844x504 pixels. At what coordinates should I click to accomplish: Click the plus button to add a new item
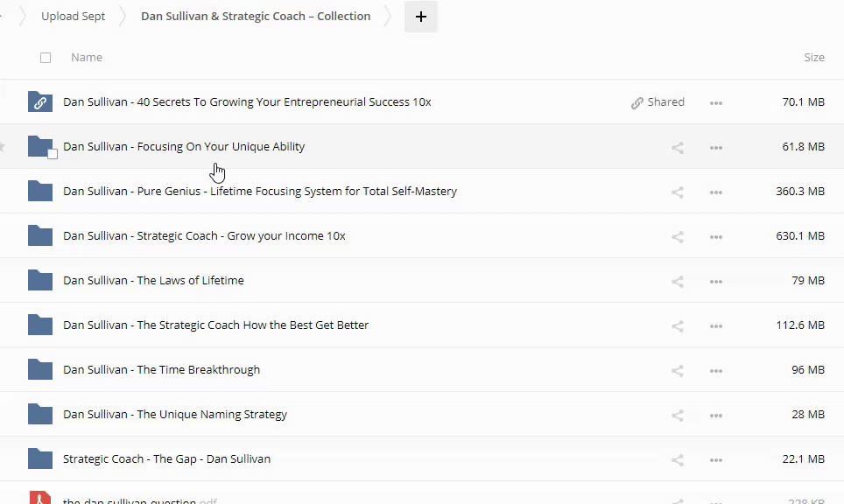[420, 17]
